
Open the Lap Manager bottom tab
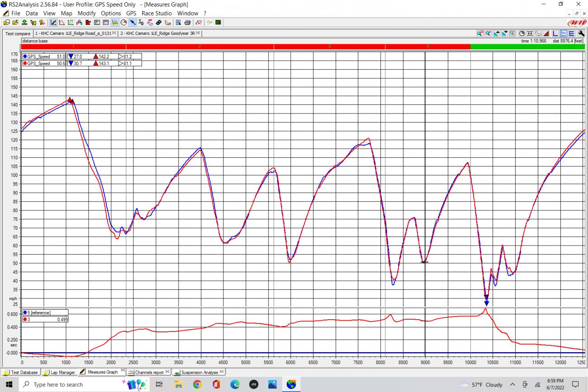pyautogui.click(x=59, y=373)
